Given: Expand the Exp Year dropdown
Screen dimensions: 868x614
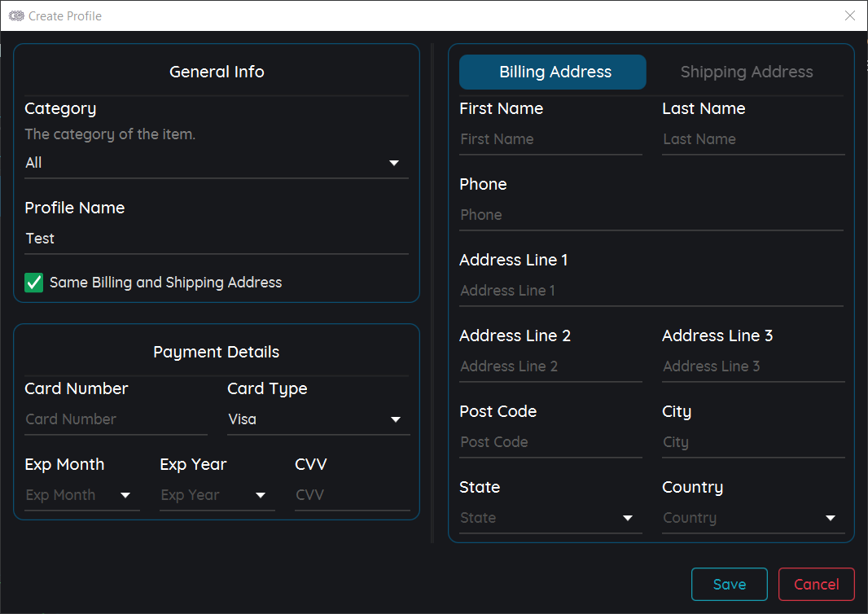Looking at the screenshot, I should point(217,494).
